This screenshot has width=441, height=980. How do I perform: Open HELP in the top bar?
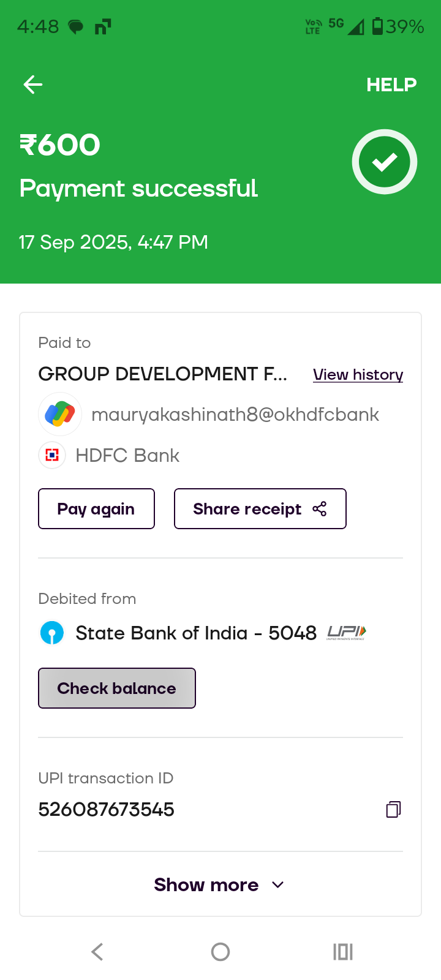[x=391, y=85]
